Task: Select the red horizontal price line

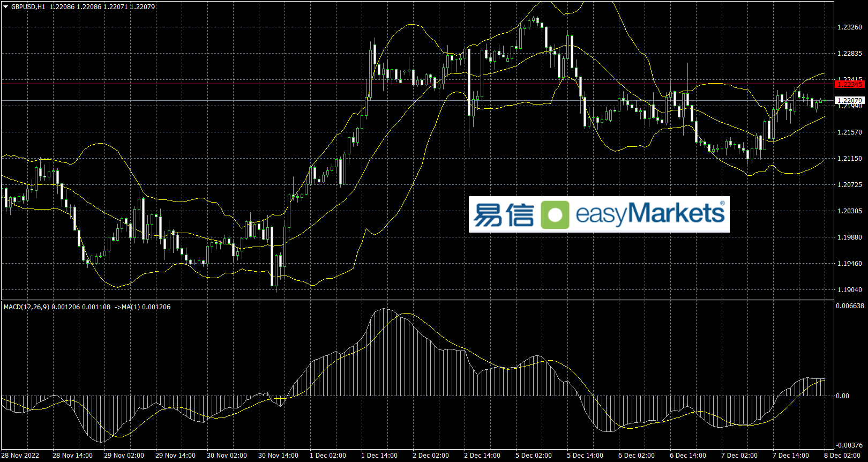Action: (x=417, y=84)
